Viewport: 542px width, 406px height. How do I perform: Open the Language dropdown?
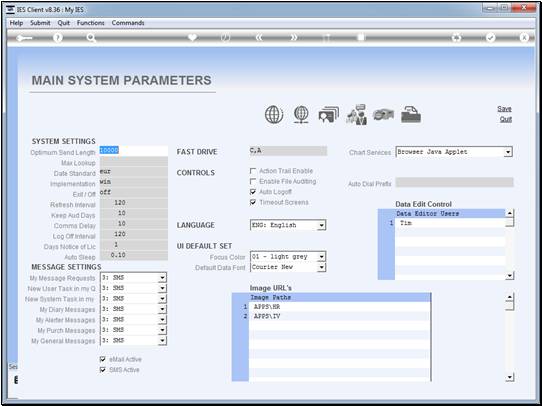click(x=321, y=225)
